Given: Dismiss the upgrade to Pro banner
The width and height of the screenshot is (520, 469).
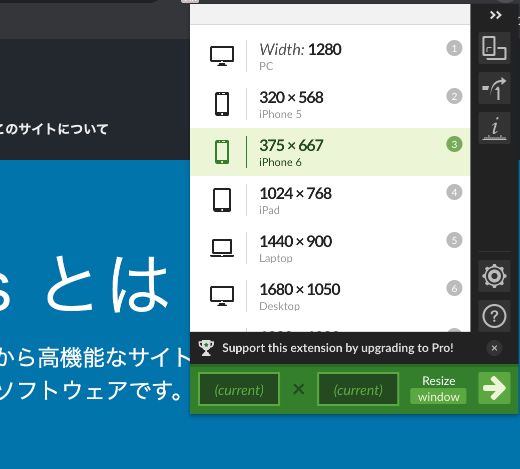Looking at the screenshot, I should [x=494, y=348].
